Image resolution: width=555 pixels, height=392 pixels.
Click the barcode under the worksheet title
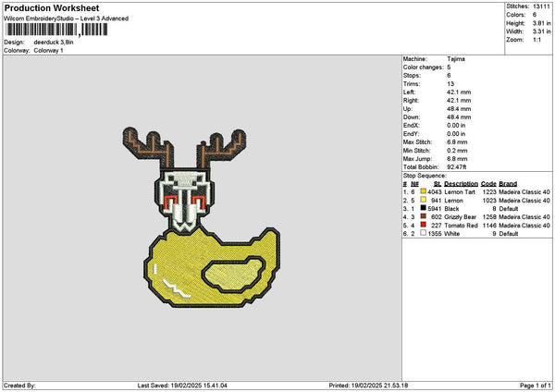tap(56, 30)
